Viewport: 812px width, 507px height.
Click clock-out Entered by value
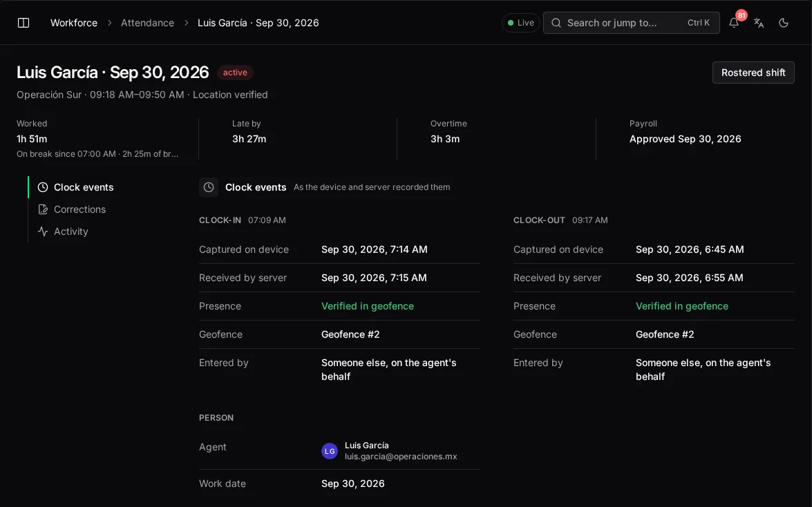[x=704, y=370]
